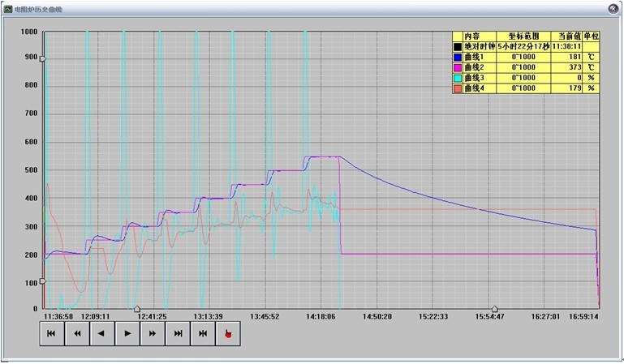This screenshot has width=624, height=364.
Task: Skip to the end of the curve
Action: click(177, 333)
